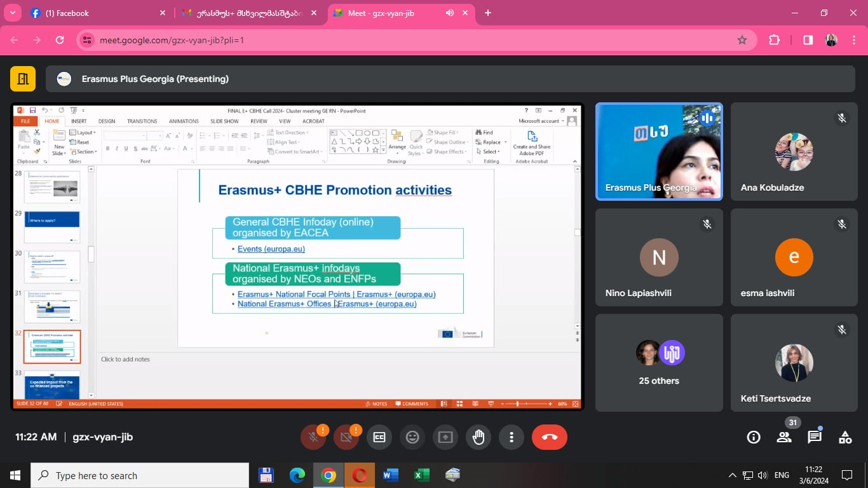Bookmark this page with the star icon
This screenshot has height=488, width=868.
click(742, 40)
